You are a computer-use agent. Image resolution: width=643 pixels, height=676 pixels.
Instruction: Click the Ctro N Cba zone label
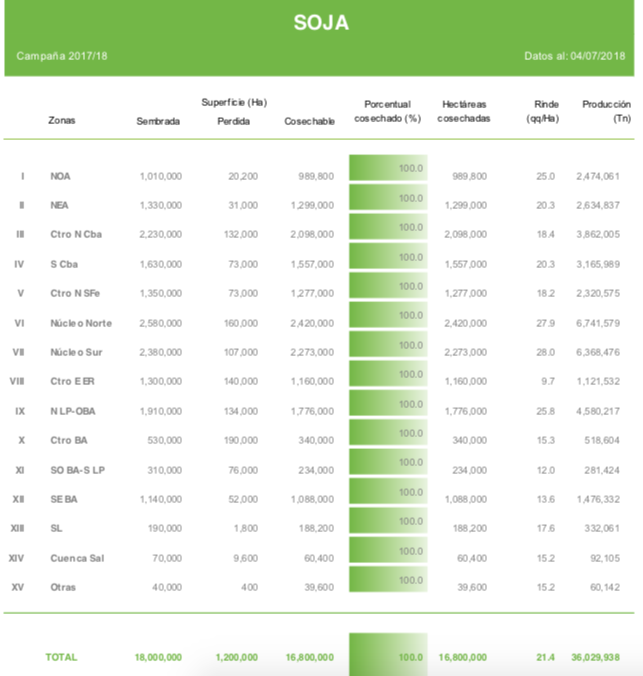[x=76, y=234]
